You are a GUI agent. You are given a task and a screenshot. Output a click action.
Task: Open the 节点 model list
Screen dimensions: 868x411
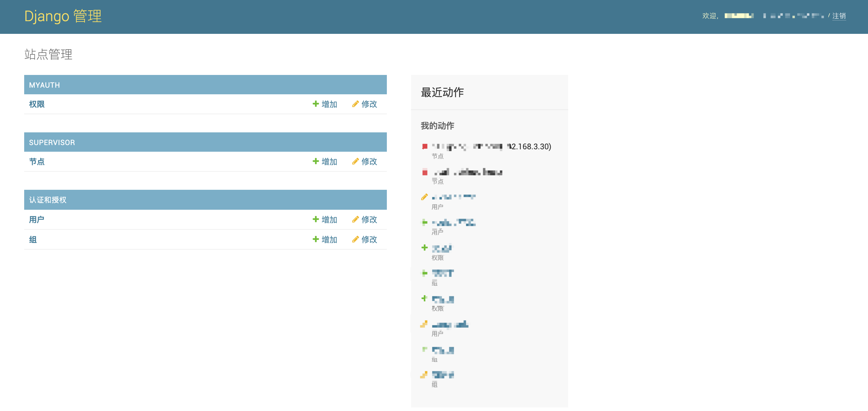coord(37,162)
